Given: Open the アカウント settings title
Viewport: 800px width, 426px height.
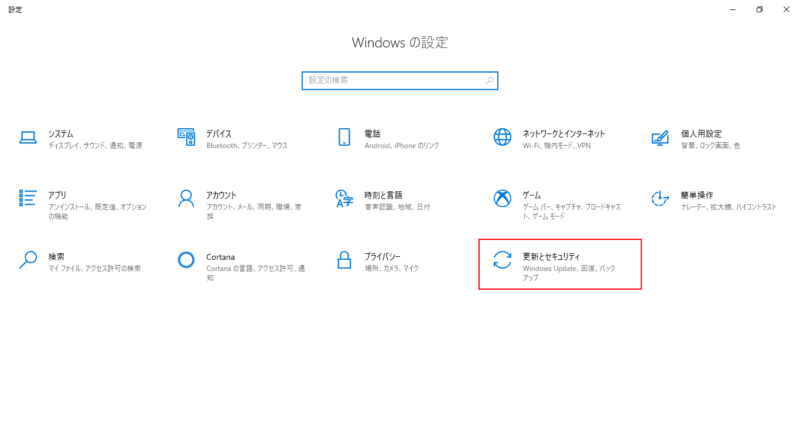Looking at the screenshot, I should tap(221, 195).
